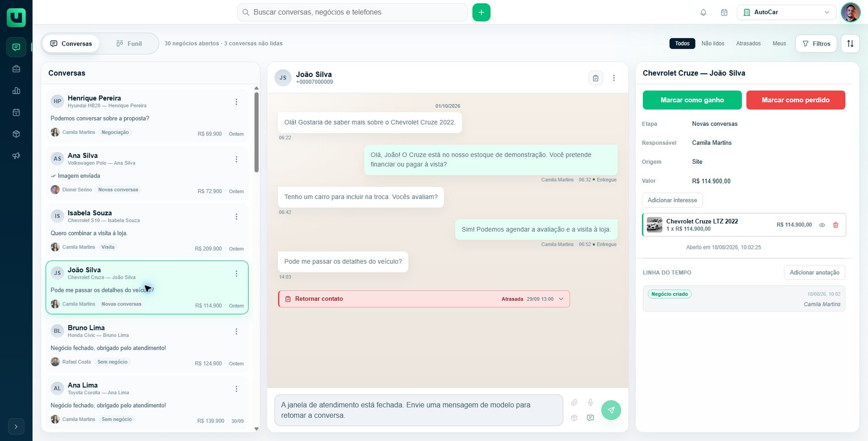Open the user profile avatar
The height and width of the screenshot is (441, 868).
[850, 12]
